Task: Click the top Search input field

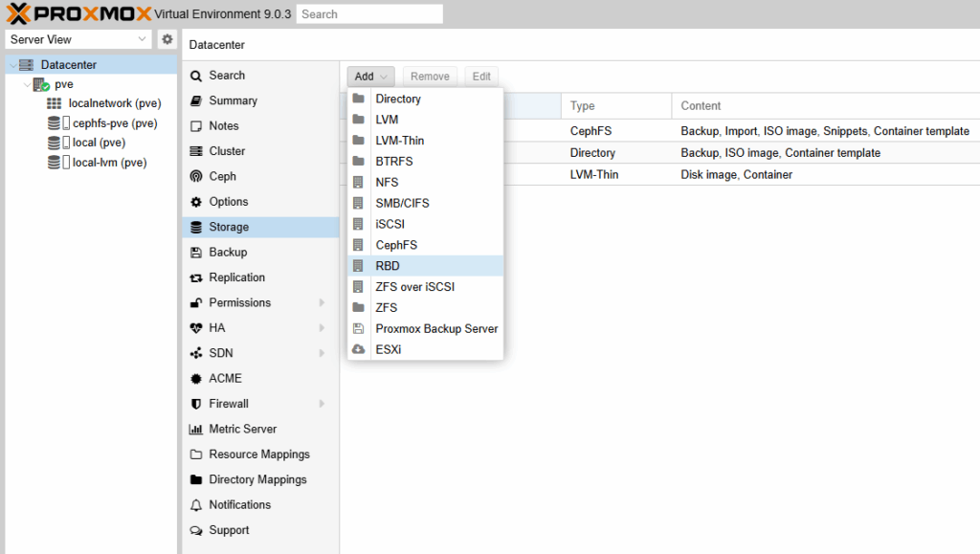Action: coord(369,14)
